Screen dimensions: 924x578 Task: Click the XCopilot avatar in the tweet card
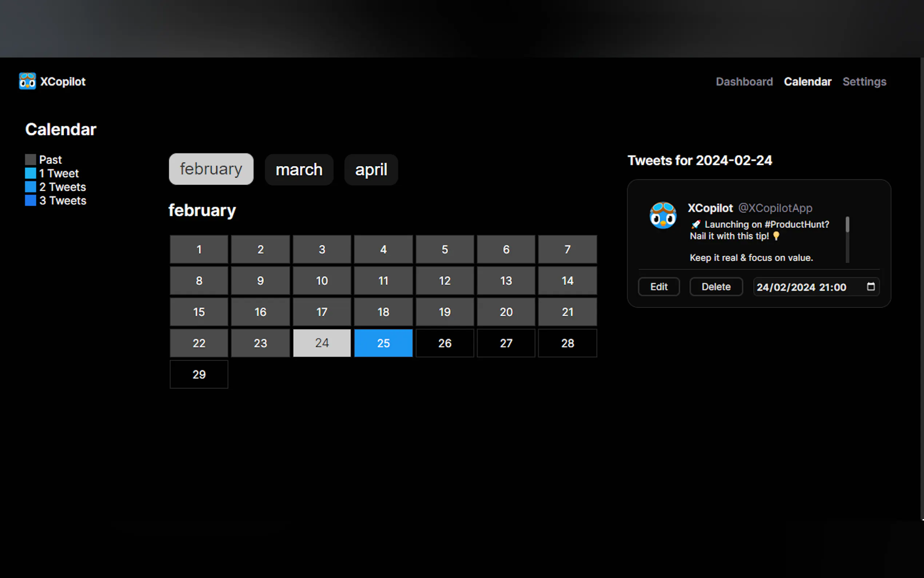pos(663,215)
